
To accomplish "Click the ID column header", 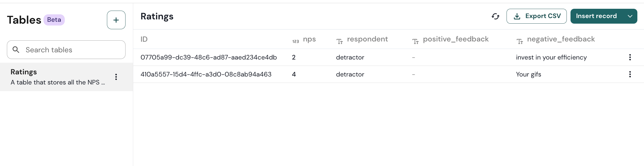I will click(x=144, y=39).
